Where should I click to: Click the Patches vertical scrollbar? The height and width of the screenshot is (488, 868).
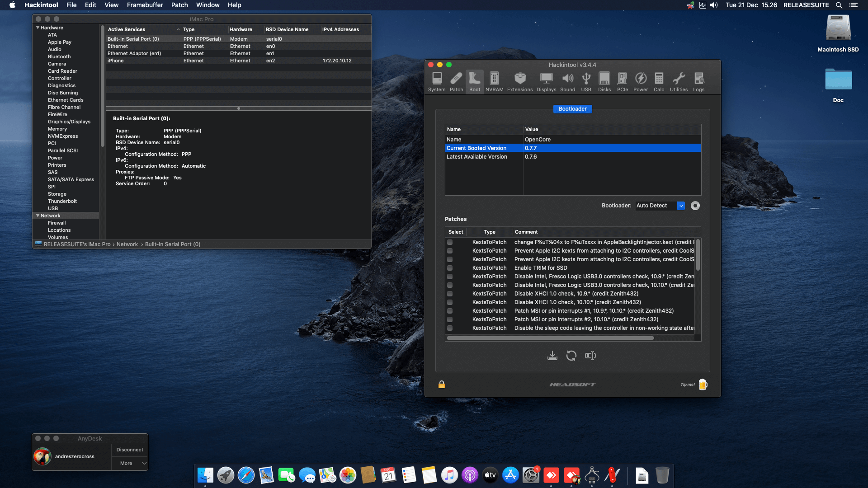(698, 255)
